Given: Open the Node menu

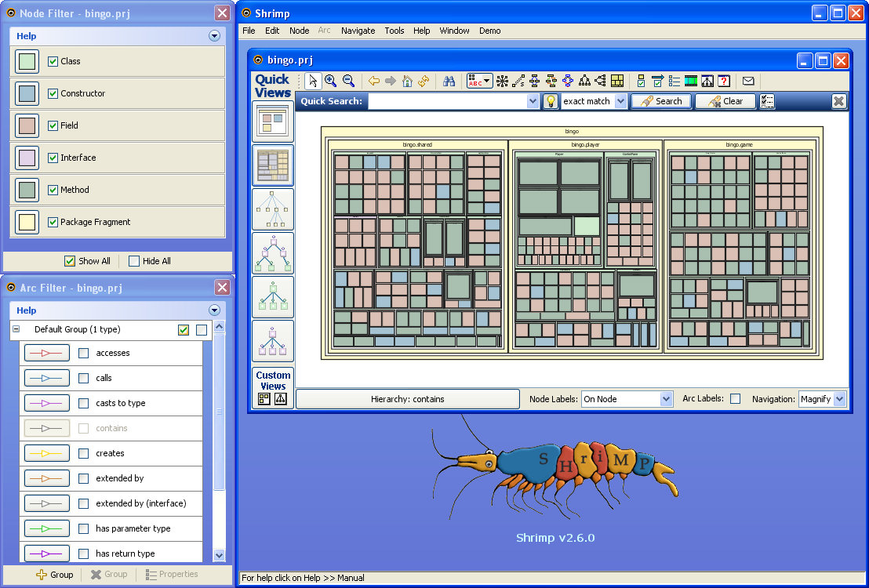Looking at the screenshot, I should 300,31.
